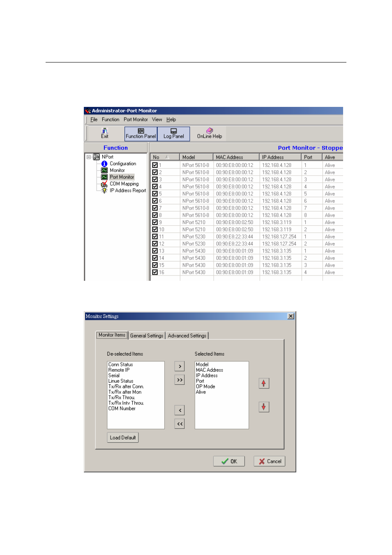Open the Help menu

(x=171, y=120)
